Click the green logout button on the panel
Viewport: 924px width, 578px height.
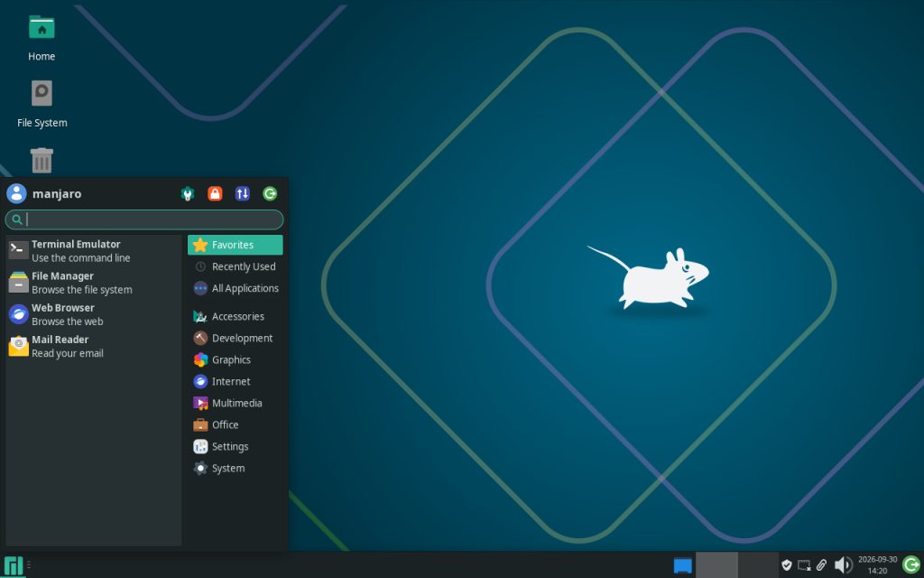click(911, 565)
